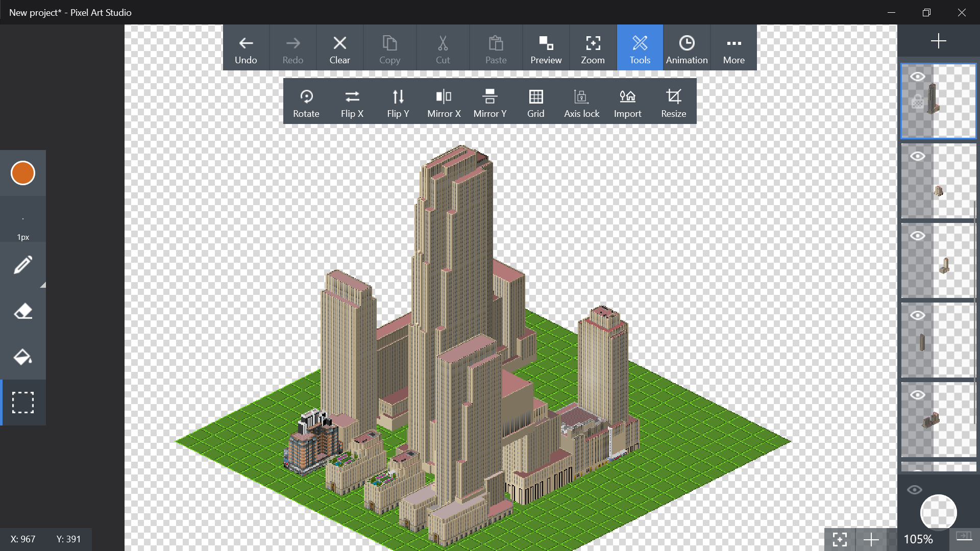Click the X: 967 coordinate readout
This screenshot has width=980, height=551.
[x=23, y=539]
